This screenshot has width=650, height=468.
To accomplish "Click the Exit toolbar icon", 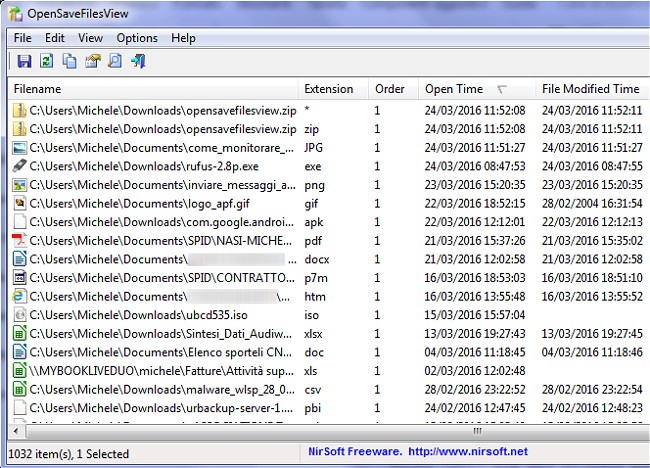I will point(138,61).
